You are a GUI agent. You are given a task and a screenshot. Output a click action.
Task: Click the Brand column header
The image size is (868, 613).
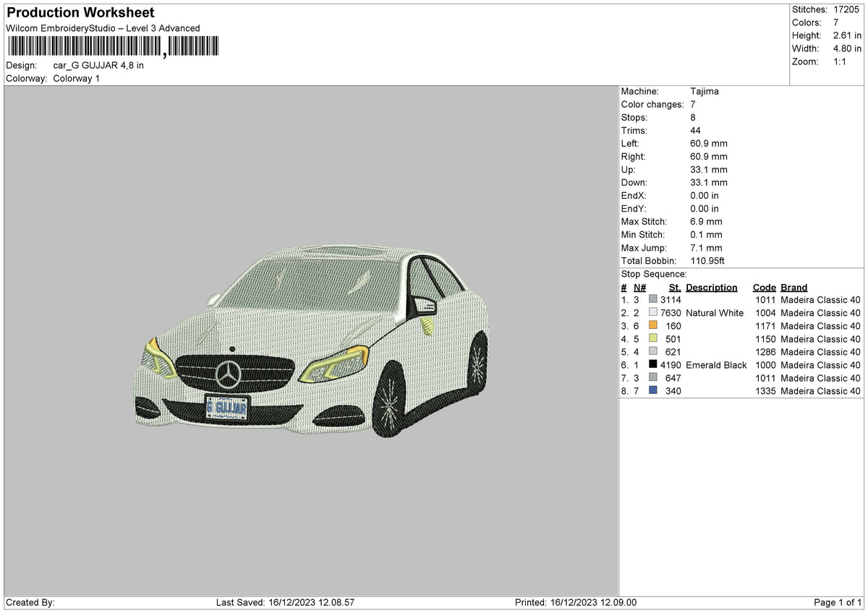[x=793, y=287]
